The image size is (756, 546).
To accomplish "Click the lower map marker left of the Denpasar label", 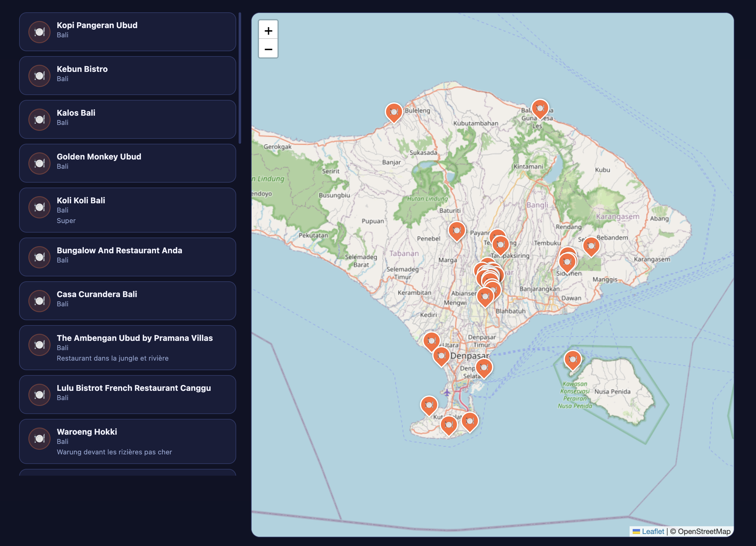I will (x=441, y=356).
